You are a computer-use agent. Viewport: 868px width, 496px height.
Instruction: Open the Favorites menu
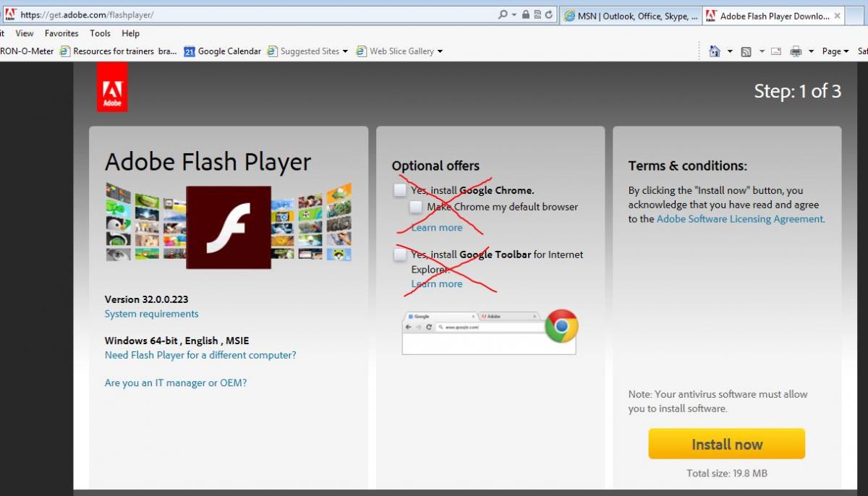tap(61, 33)
